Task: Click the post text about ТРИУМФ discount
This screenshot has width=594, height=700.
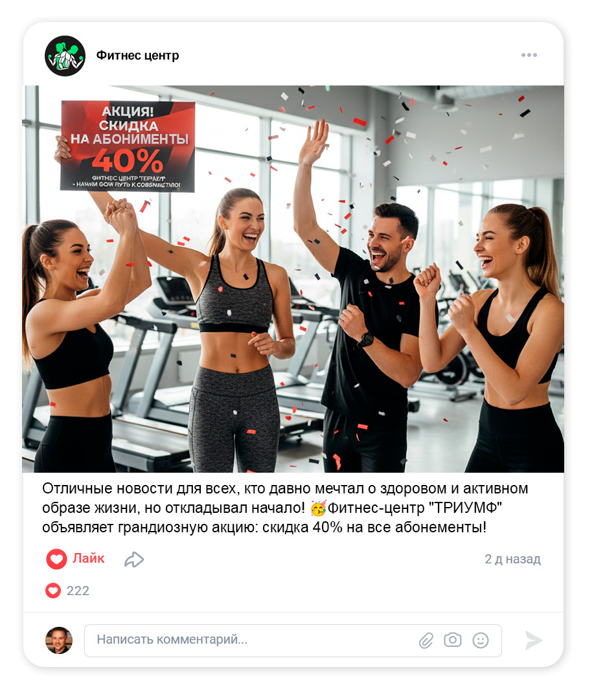Action: pos(285,508)
